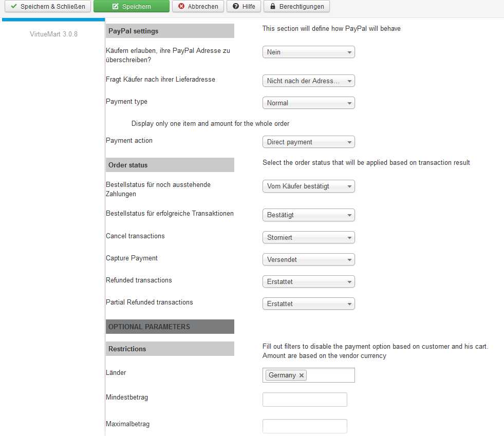Image resolution: width=504 pixels, height=436 pixels.
Task: Click the OPTIONAL PARAMETERS section header
Action: pyautogui.click(x=170, y=327)
